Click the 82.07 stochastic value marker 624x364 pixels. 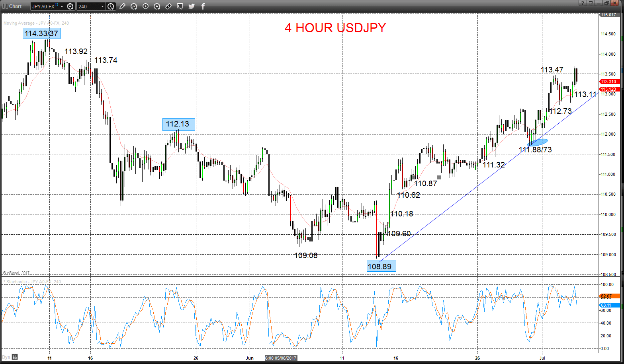pos(609,296)
